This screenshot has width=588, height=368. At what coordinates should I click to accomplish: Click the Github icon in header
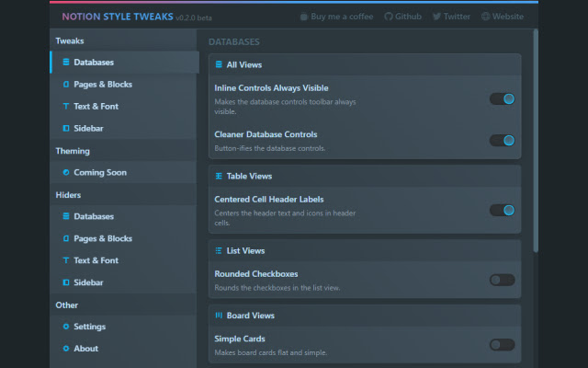[x=388, y=17]
